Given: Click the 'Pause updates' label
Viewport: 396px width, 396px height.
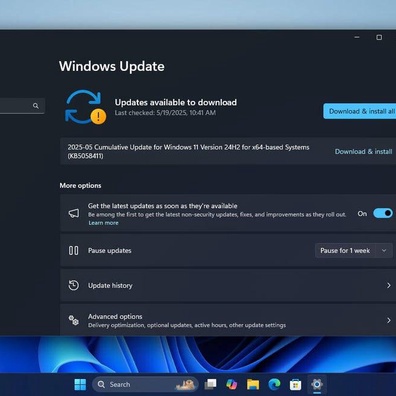Looking at the screenshot, I should point(110,251).
